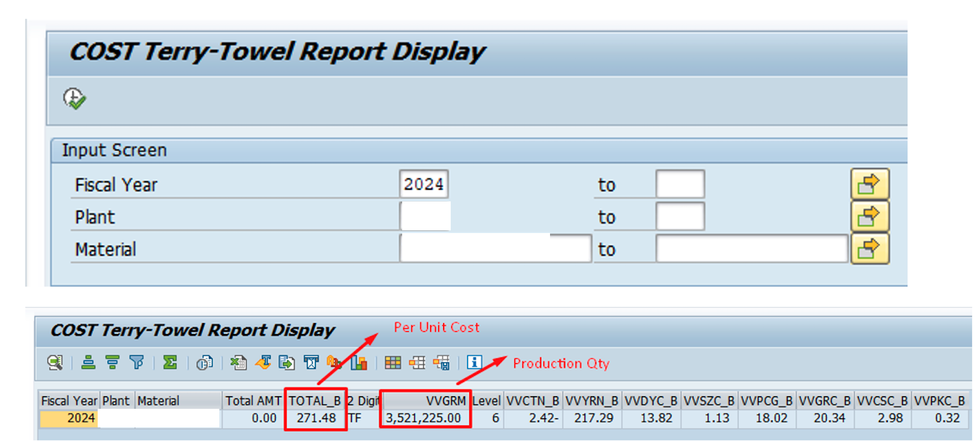The width and height of the screenshot is (980, 441).
Task: Click the Material 'from' input field
Action: (495, 249)
